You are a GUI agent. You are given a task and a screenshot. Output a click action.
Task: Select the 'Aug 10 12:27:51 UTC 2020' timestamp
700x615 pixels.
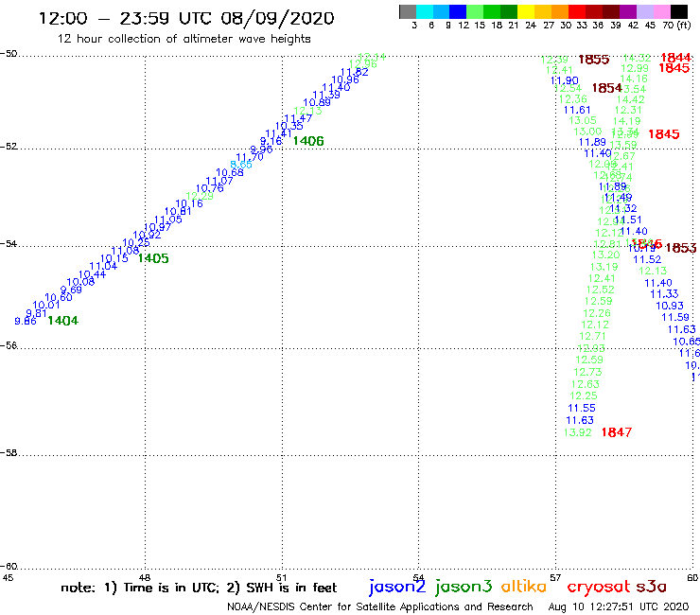tap(619, 606)
